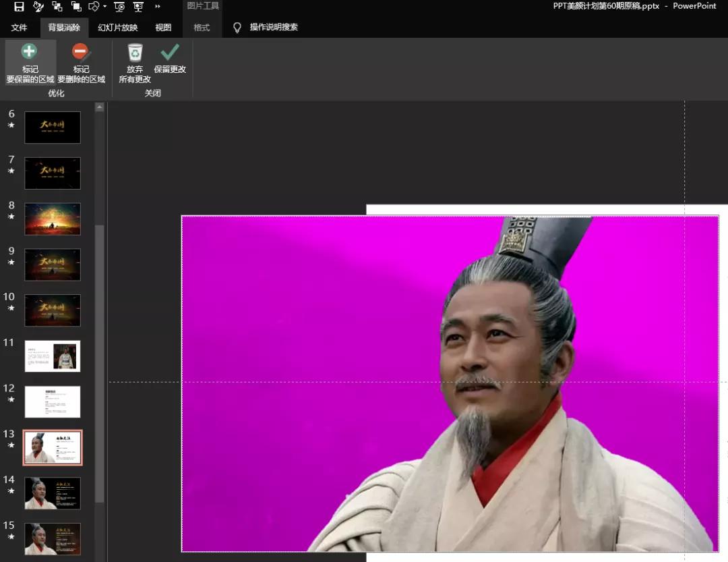Switch to the 幻灯片放映 (Slide Show) tab
The image size is (728, 562).
point(117,28)
